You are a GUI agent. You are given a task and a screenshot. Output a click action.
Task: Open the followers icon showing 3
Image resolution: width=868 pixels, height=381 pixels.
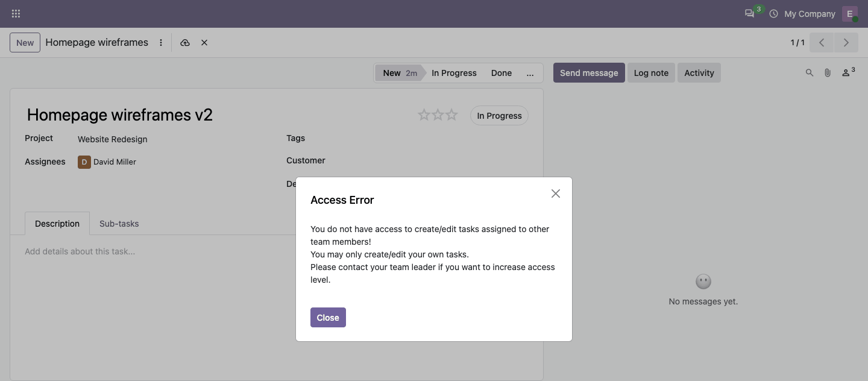pyautogui.click(x=848, y=72)
